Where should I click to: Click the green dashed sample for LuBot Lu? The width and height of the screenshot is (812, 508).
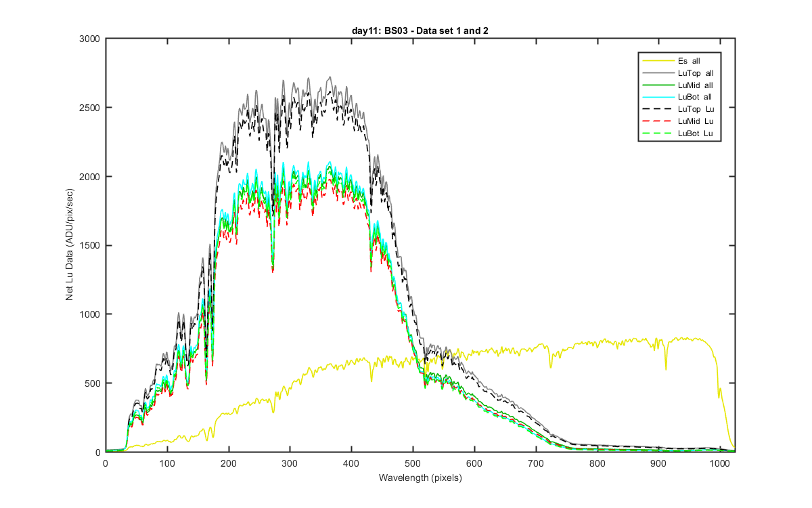(658, 134)
